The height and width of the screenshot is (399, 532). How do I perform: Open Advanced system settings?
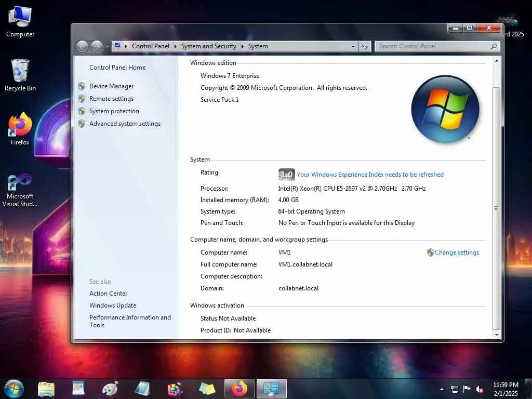coord(125,124)
